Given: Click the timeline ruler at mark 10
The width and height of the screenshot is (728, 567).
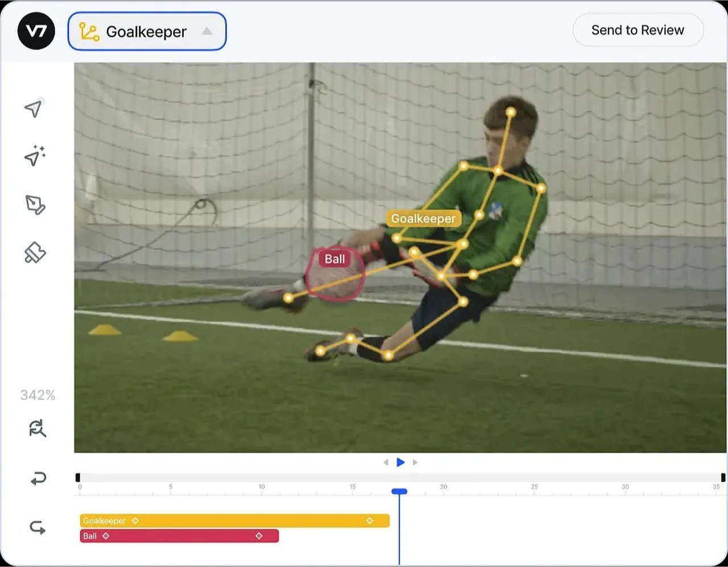Looking at the screenshot, I should pos(262,487).
